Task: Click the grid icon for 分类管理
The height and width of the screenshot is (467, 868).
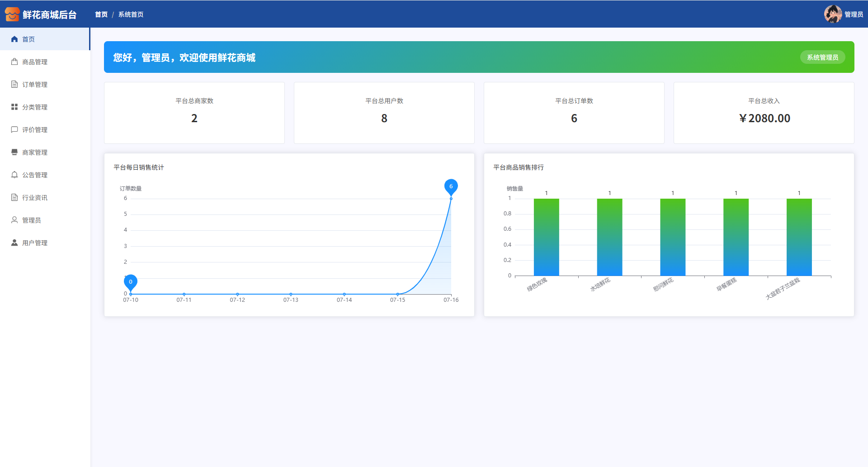Action: [x=14, y=107]
